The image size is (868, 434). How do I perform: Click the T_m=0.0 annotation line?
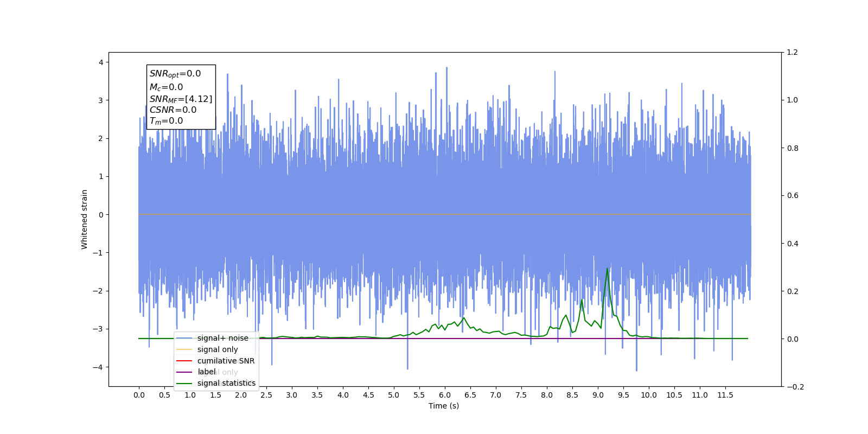pyautogui.click(x=166, y=121)
